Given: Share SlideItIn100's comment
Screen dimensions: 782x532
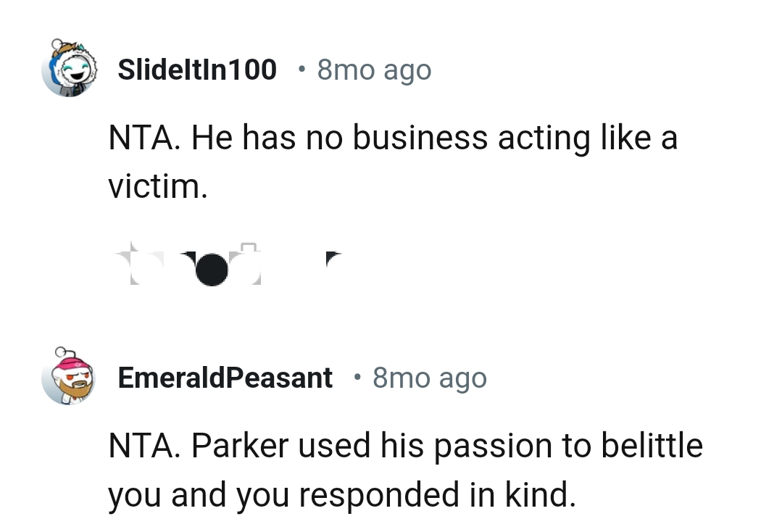Looking at the screenshot, I should click(x=250, y=262).
